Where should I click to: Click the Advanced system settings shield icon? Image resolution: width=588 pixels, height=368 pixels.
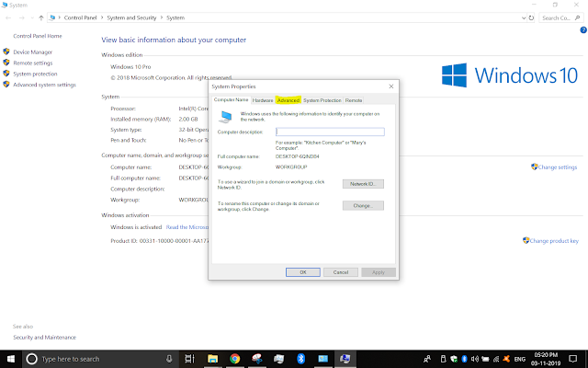point(6,84)
